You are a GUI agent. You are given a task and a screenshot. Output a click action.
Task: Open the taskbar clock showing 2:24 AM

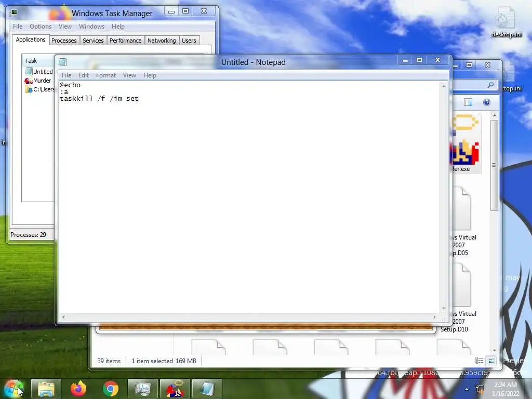click(506, 389)
